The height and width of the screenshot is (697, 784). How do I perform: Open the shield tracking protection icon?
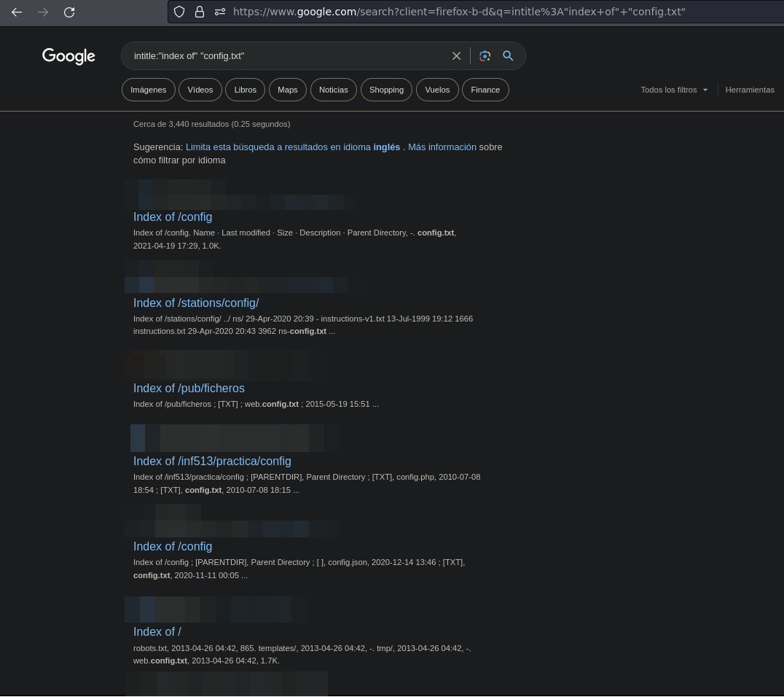tap(180, 12)
